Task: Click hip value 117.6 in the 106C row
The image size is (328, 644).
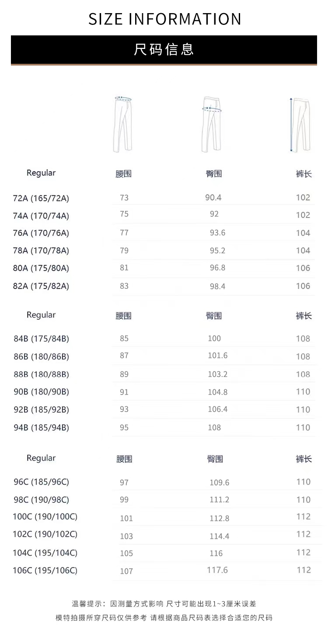Action: coord(217,570)
